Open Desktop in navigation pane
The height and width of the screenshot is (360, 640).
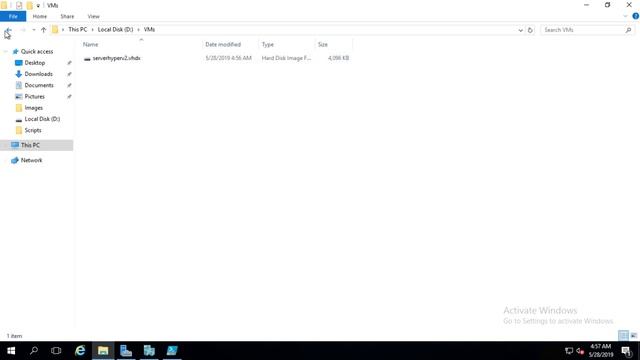[35, 63]
